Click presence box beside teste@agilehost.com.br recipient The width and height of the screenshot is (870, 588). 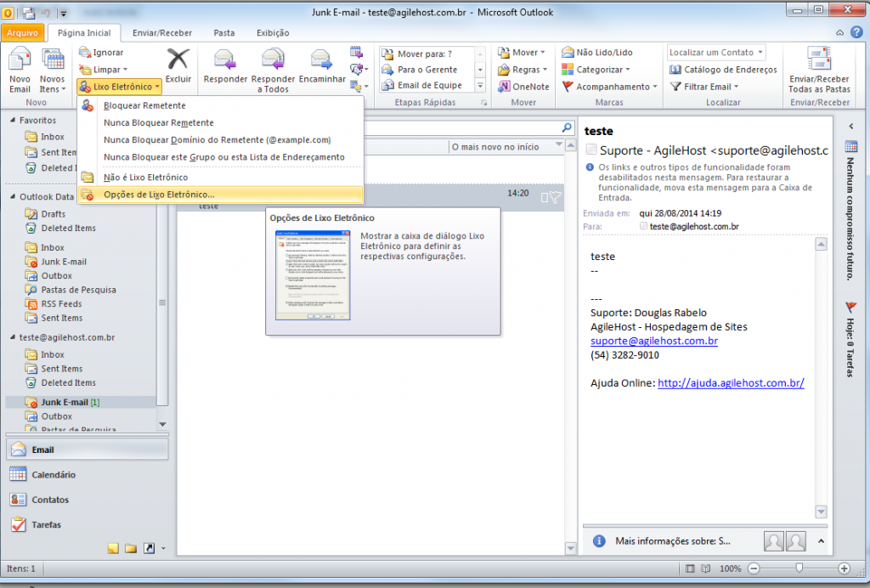point(644,226)
